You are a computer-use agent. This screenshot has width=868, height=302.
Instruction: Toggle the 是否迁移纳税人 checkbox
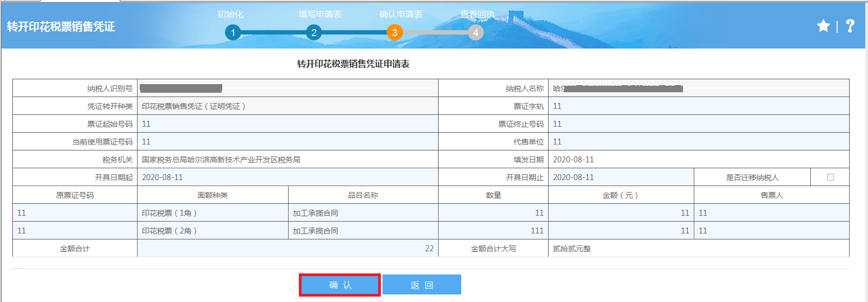pyautogui.click(x=830, y=177)
